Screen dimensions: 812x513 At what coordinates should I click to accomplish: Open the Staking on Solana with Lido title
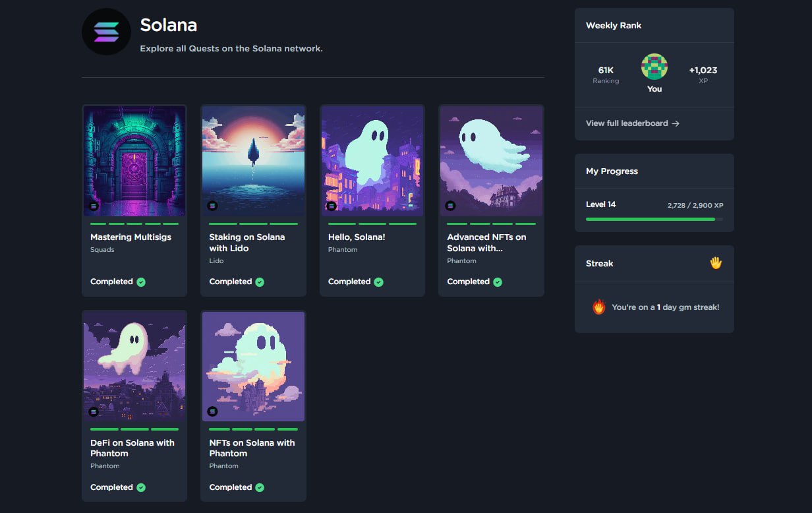click(247, 243)
